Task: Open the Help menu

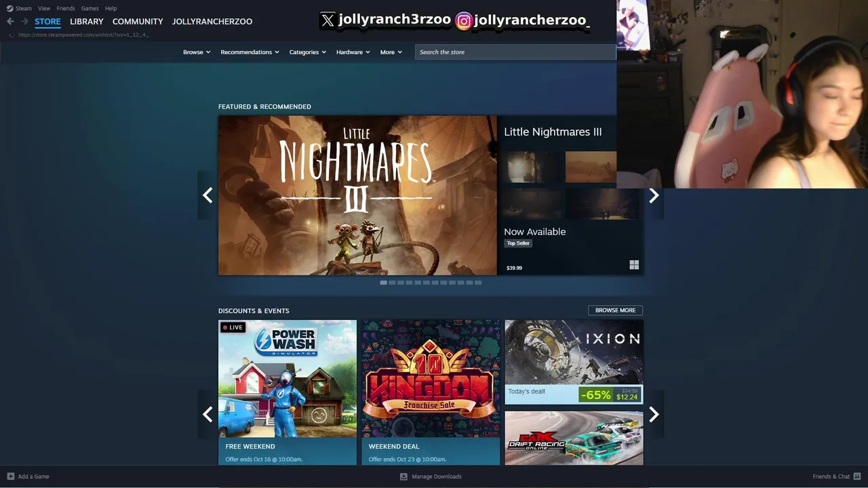Action: [x=111, y=8]
